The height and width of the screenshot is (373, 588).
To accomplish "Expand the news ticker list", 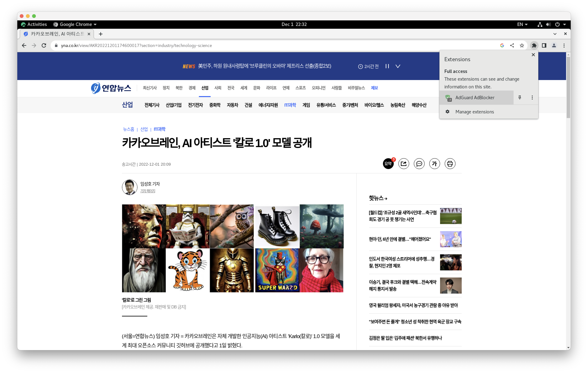I will (398, 66).
